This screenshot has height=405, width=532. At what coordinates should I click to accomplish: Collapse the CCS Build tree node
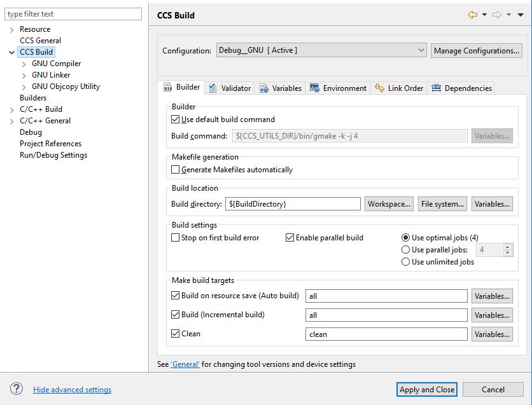coord(12,52)
